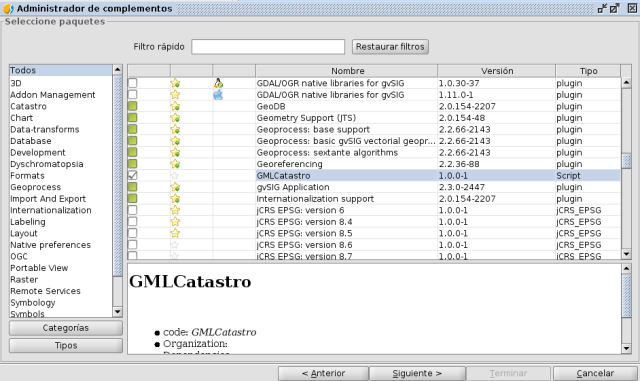This screenshot has height=381, width=640.
Task: Uncheck the GMLCatastro package checkbox
Action: pos(133,176)
